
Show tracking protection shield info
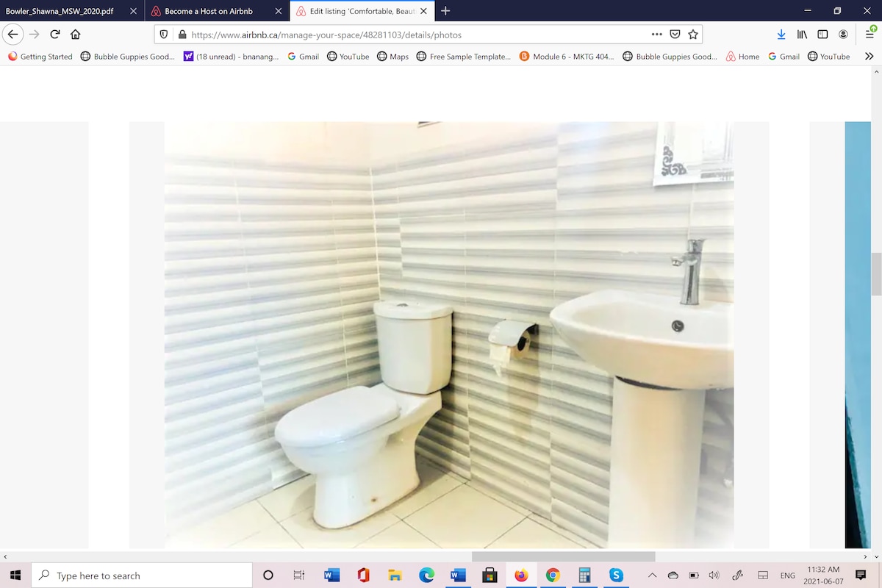click(164, 35)
